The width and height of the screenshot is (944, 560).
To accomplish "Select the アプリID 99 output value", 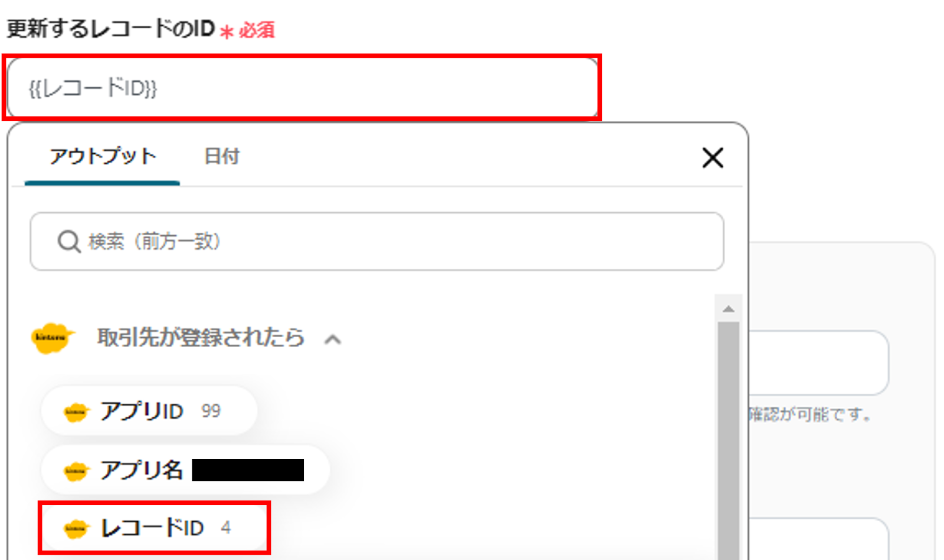I will click(x=149, y=411).
